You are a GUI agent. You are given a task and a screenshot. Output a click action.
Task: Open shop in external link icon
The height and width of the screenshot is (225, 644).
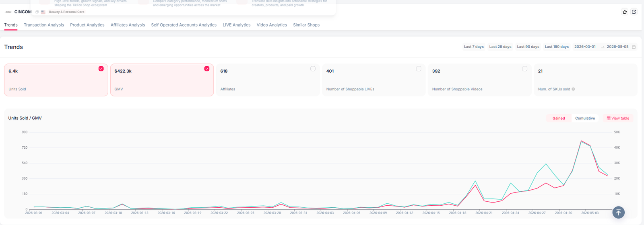634,12
